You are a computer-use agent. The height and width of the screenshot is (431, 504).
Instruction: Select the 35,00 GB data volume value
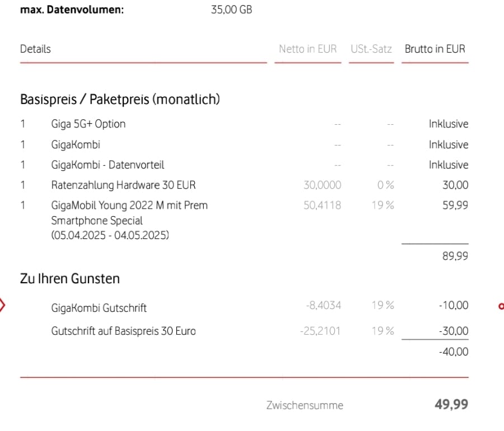tap(231, 10)
